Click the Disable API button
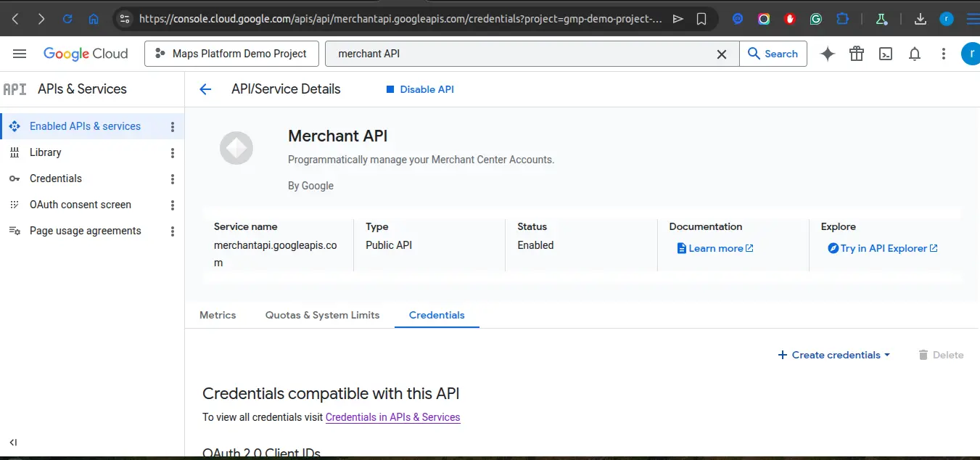 (x=420, y=89)
